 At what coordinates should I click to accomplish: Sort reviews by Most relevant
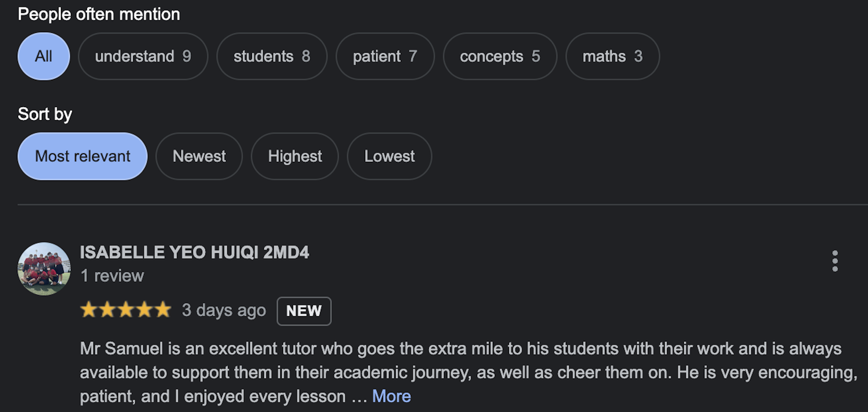click(82, 156)
